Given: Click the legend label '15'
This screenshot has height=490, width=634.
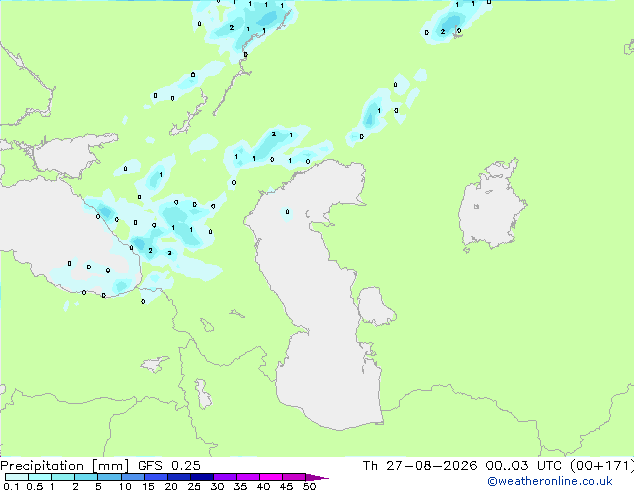Looking at the screenshot, I should point(148,486).
